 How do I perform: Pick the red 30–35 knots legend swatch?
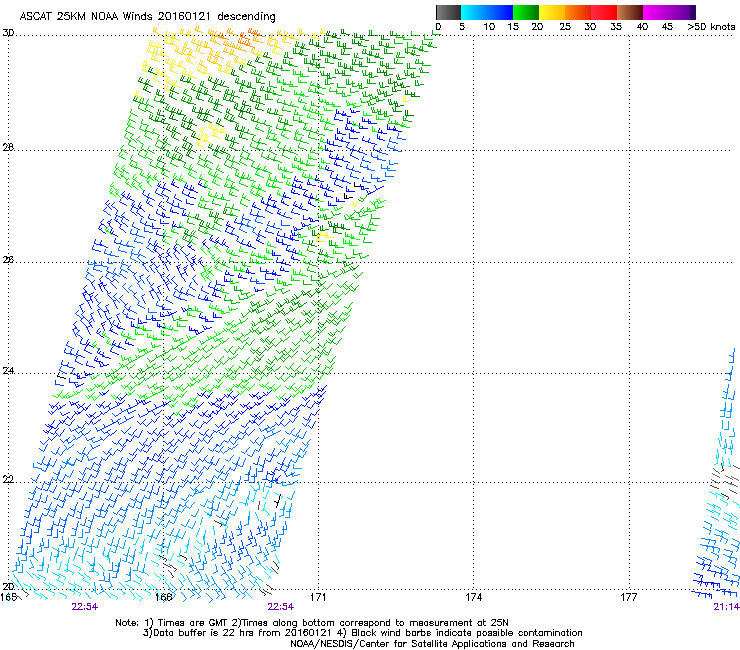pos(604,12)
